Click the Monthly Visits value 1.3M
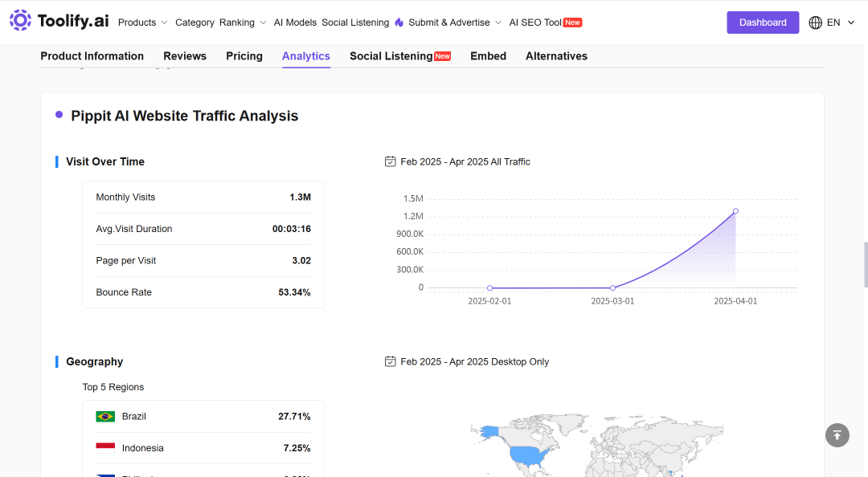 pyautogui.click(x=300, y=197)
